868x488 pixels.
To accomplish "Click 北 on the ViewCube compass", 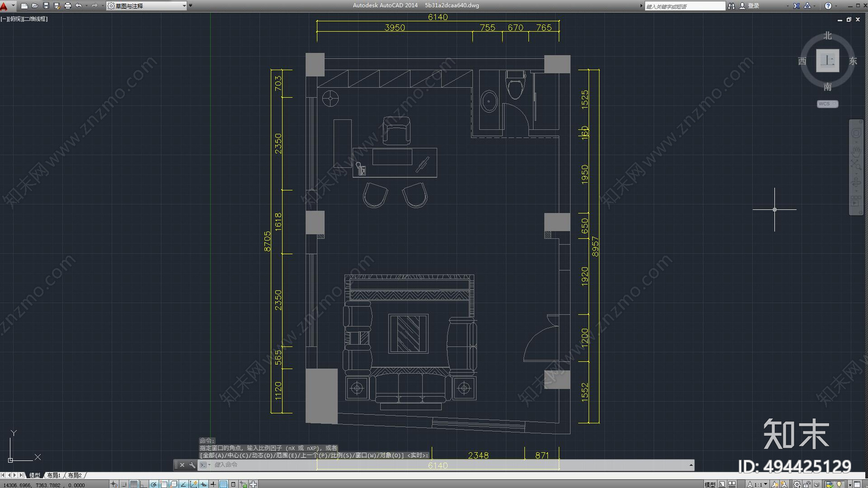I will [827, 36].
